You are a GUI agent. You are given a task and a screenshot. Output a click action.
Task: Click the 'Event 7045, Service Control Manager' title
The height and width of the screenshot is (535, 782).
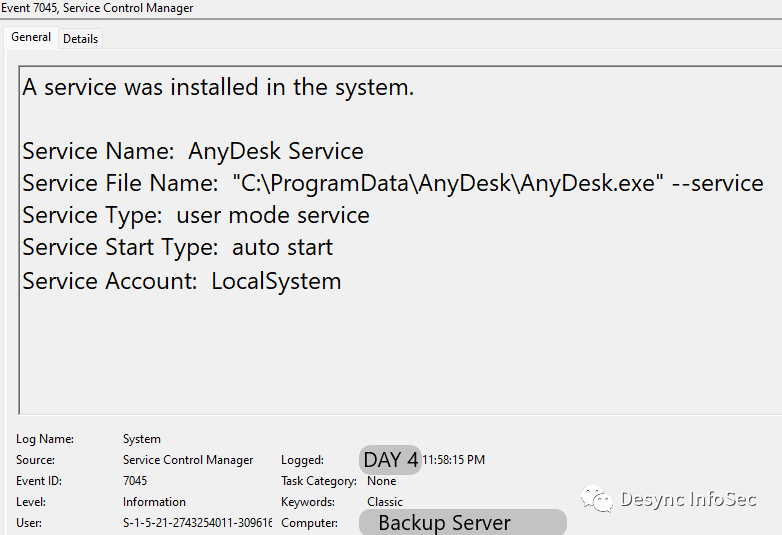pos(97,8)
